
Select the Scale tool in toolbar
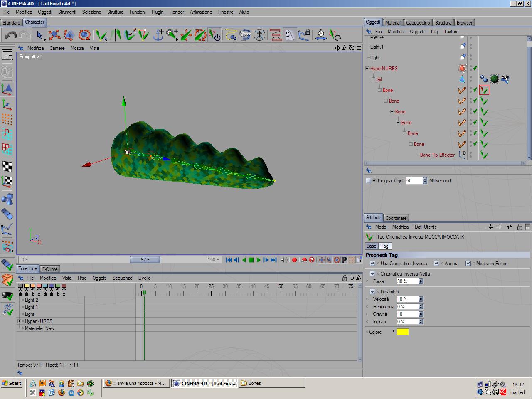(x=69, y=35)
